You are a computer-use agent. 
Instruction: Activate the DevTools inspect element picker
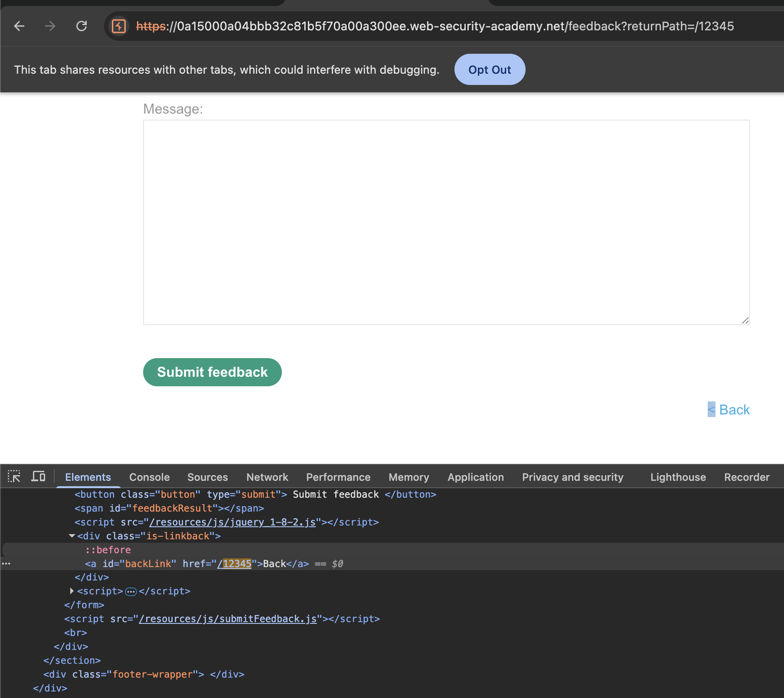pos(14,476)
